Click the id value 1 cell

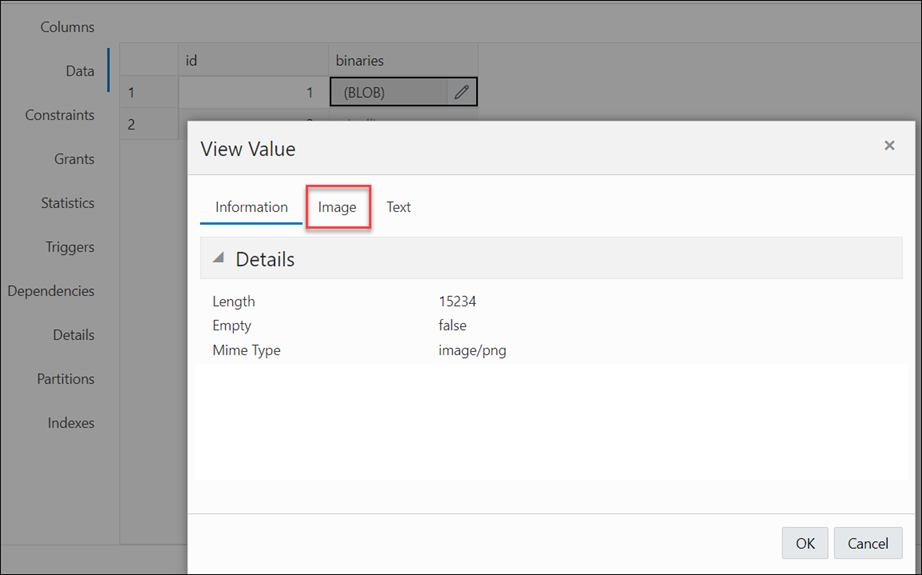253,92
